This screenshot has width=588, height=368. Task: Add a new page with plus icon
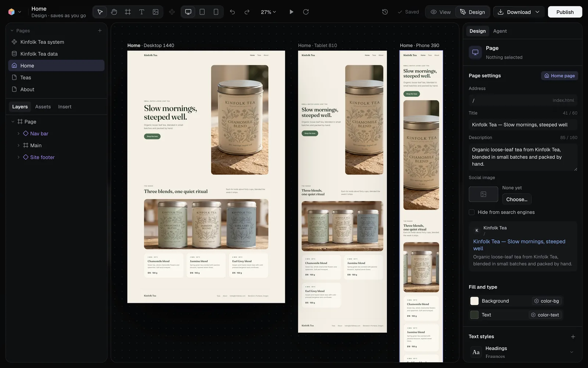click(100, 31)
